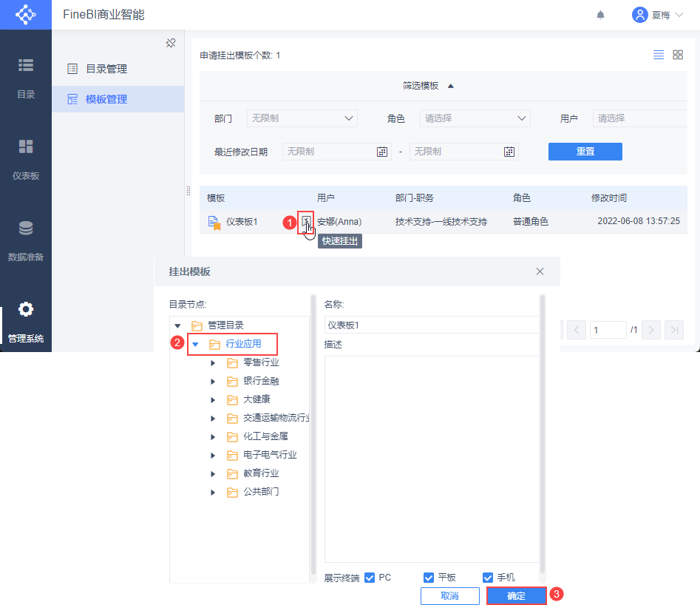Collapse the 行业应用 tree node

(195, 344)
